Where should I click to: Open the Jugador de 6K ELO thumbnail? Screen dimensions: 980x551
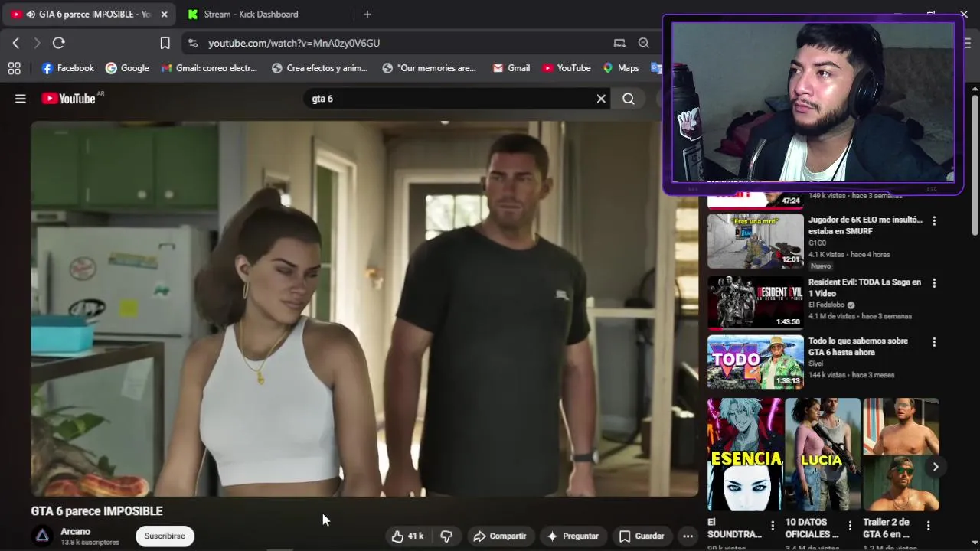(756, 241)
